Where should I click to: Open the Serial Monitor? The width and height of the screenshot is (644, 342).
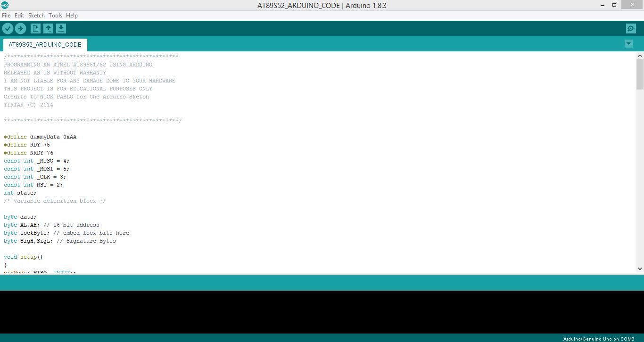coord(631,28)
